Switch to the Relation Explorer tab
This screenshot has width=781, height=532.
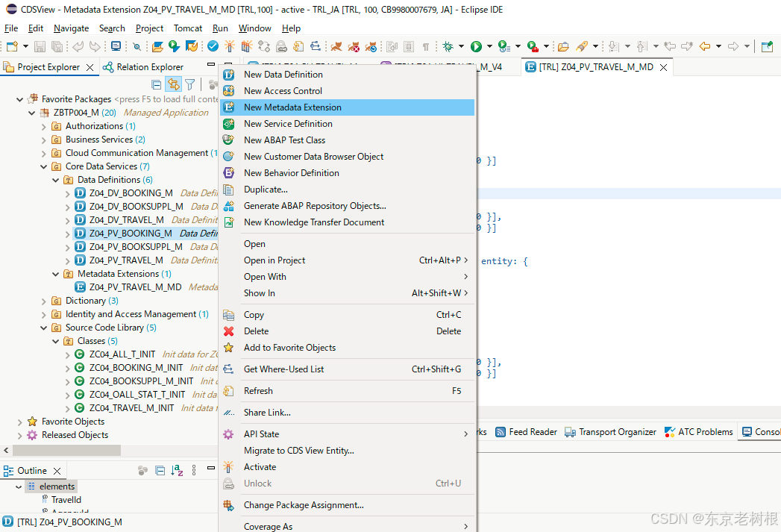(x=143, y=66)
